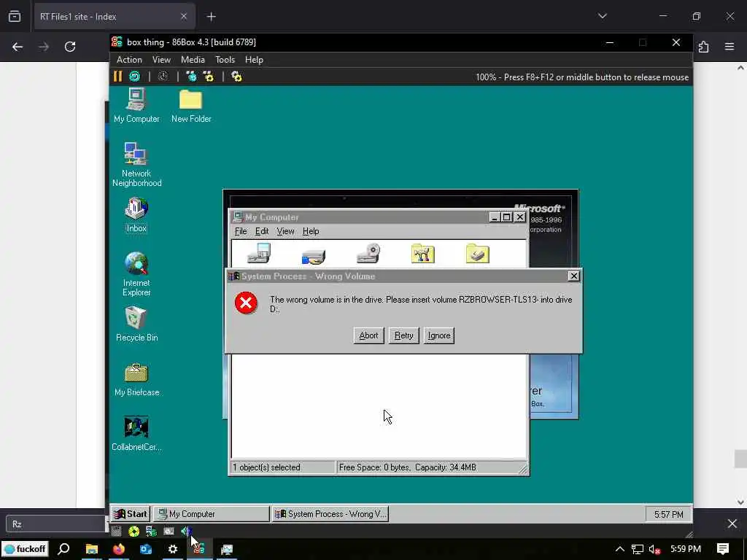747x560 pixels.
Task: Select the CD-ROM drive icon in My Computer
Action: click(368, 253)
